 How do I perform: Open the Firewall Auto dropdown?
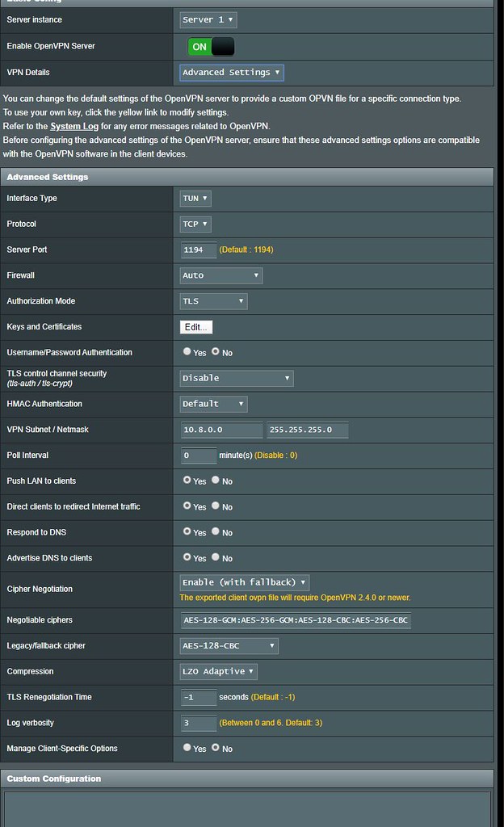[x=220, y=275]
